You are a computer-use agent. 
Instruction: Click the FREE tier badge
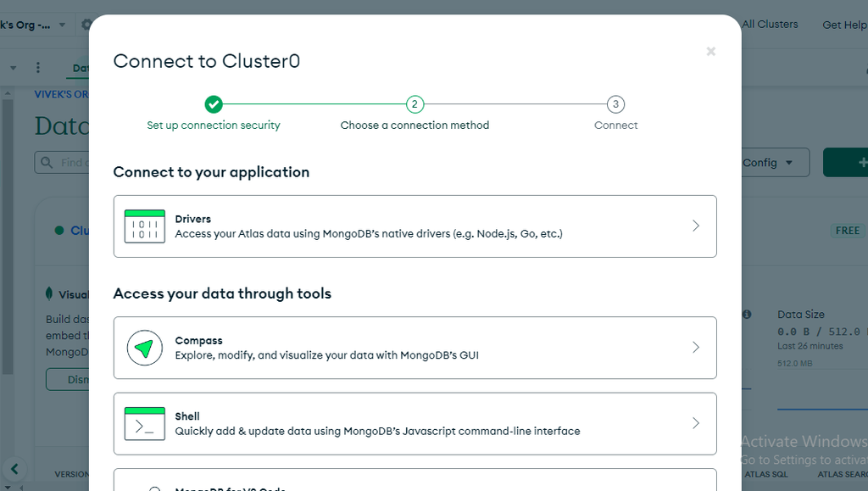(x=848, y=231)
